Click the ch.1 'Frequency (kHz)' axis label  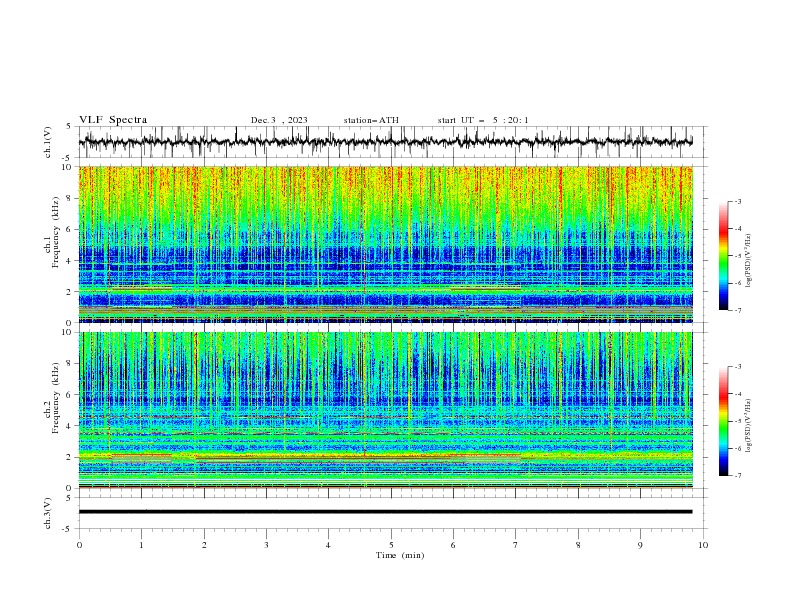(56, 233)
